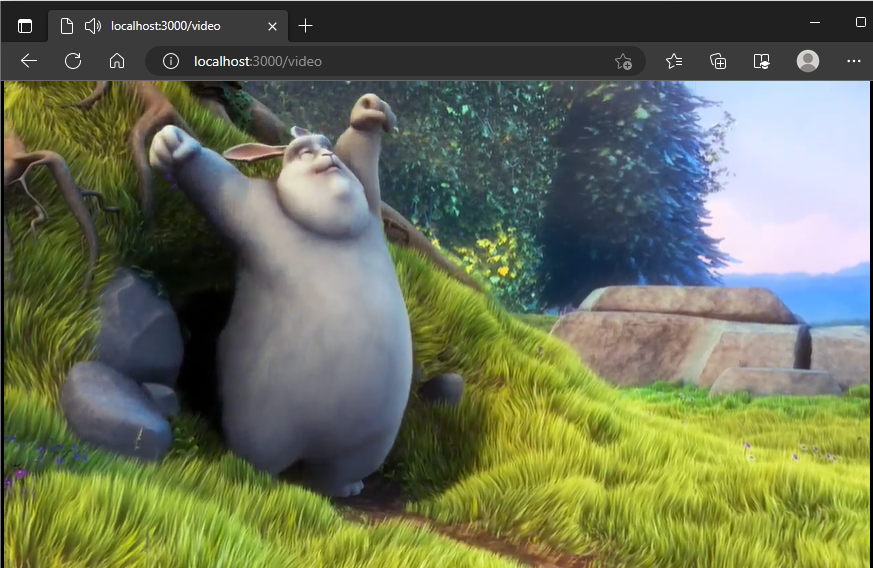Go to the home page
Image resolution: width=873 pixels, height=568 pixels.
(117, 61)
